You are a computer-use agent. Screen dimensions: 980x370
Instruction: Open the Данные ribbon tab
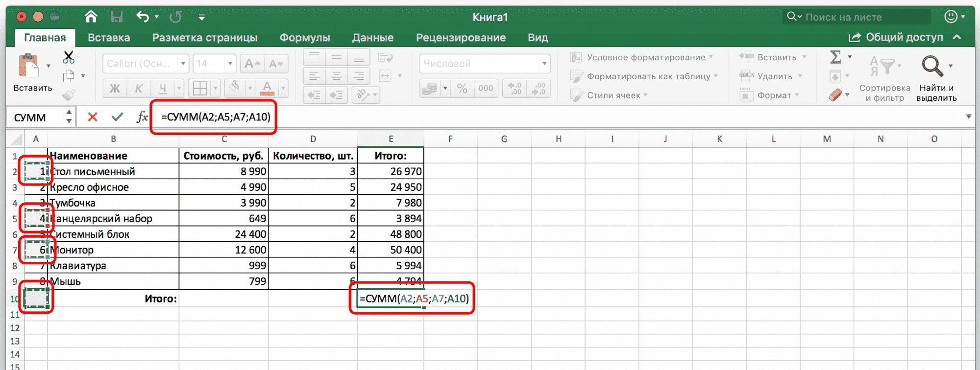[372, 38]
